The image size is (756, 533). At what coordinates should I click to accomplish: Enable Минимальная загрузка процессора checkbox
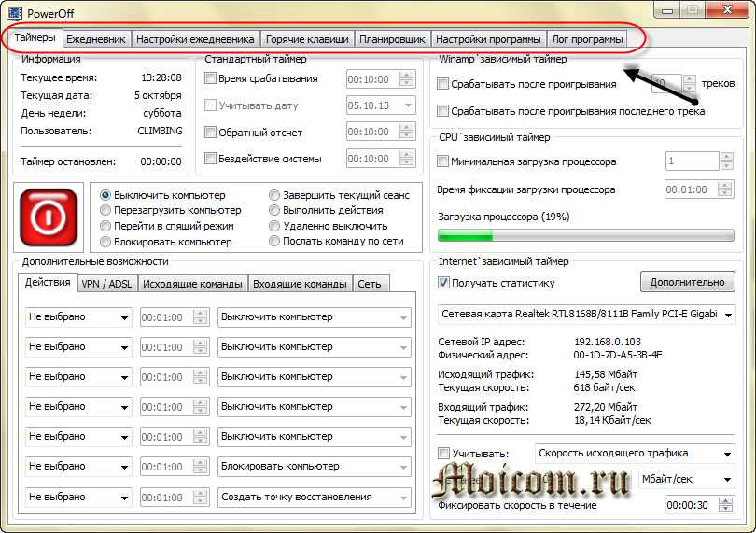point(443,161)
